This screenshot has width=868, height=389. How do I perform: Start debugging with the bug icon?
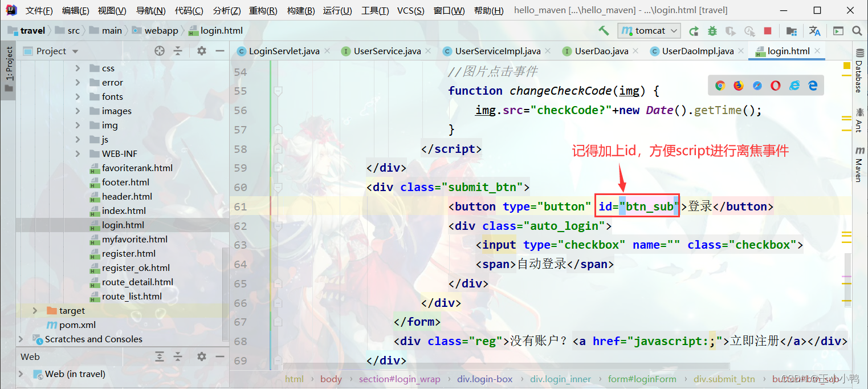pos(712,31)
